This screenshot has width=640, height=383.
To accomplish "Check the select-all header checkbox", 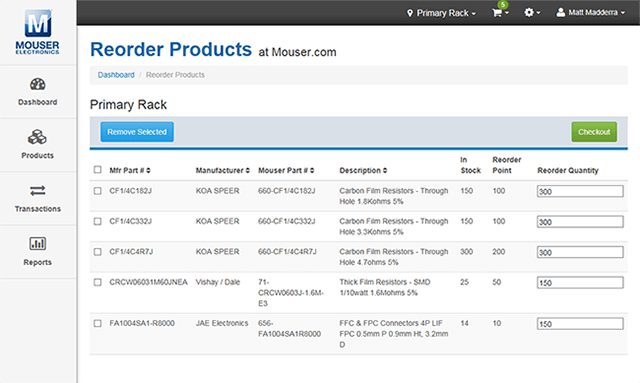I will coord(98,169).
